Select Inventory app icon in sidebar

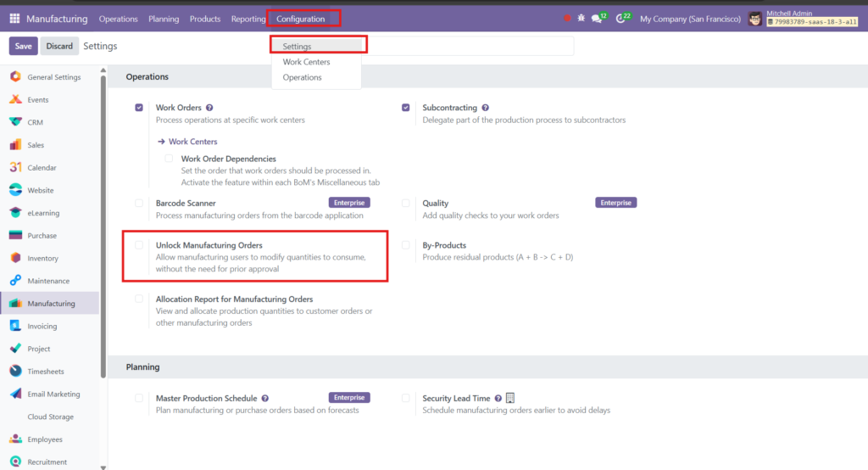coord(15,258)
